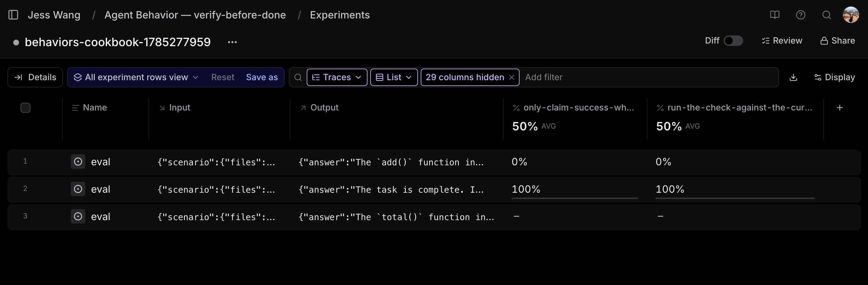Click the experiment status dot
The width and height of the screenshot is (868, 285).
16,42
